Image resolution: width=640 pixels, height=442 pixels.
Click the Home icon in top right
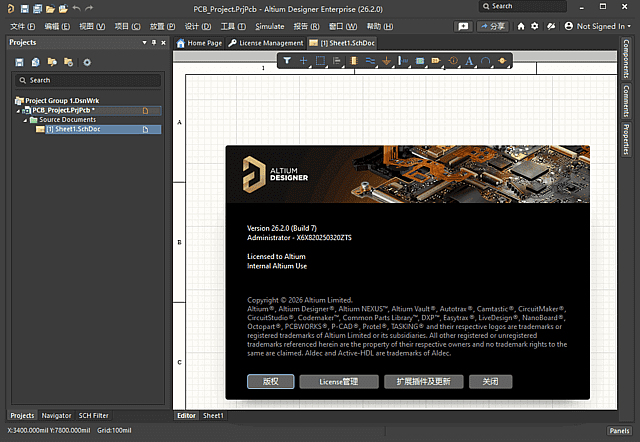point(521,26)
